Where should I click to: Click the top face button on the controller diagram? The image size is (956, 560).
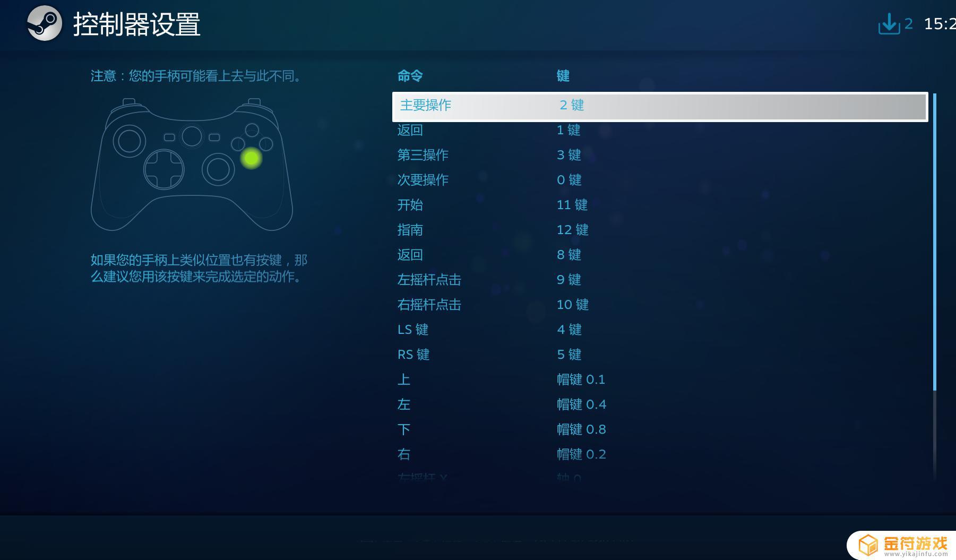252,130
